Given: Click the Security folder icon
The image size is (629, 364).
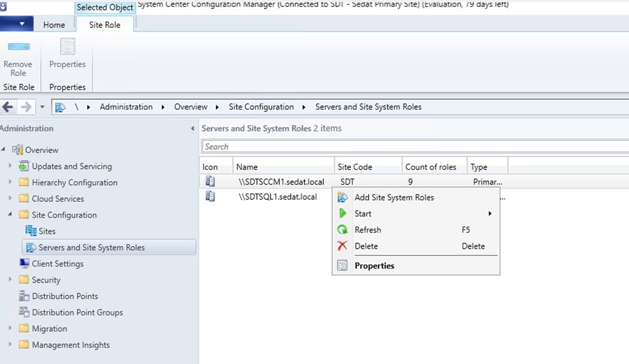Looking at the screenshot, I should [24, 280].
